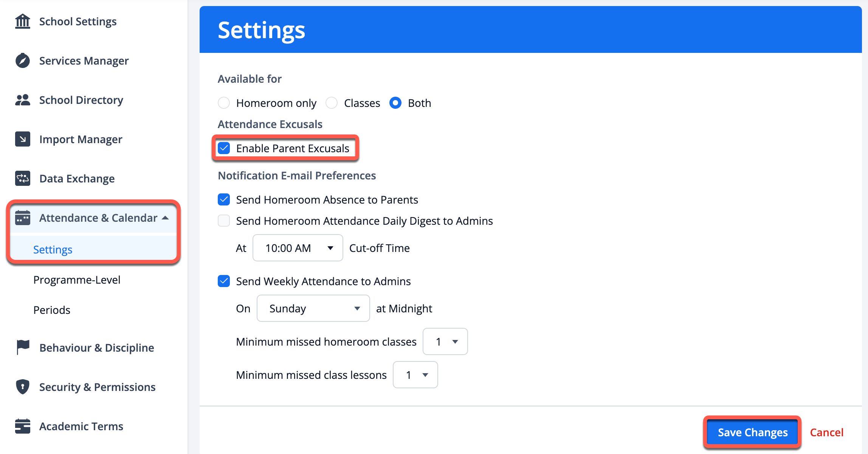Click the Behaviour & Discipline flag icon

tap(23, 347)
